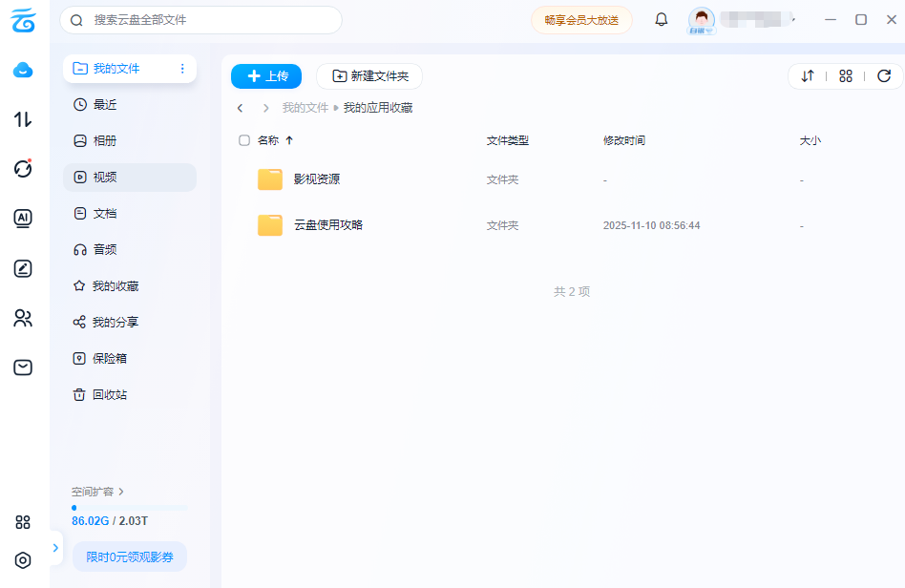The image size is (905, 588).
Task: Click the 上传 upload button
Action: point(266,76)
